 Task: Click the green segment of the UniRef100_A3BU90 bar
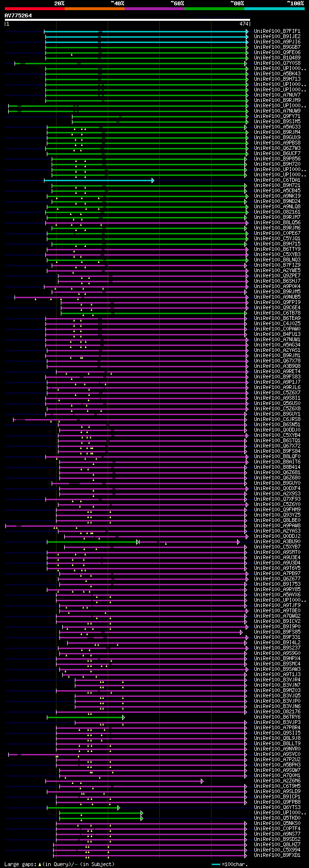tap(93, 542)
